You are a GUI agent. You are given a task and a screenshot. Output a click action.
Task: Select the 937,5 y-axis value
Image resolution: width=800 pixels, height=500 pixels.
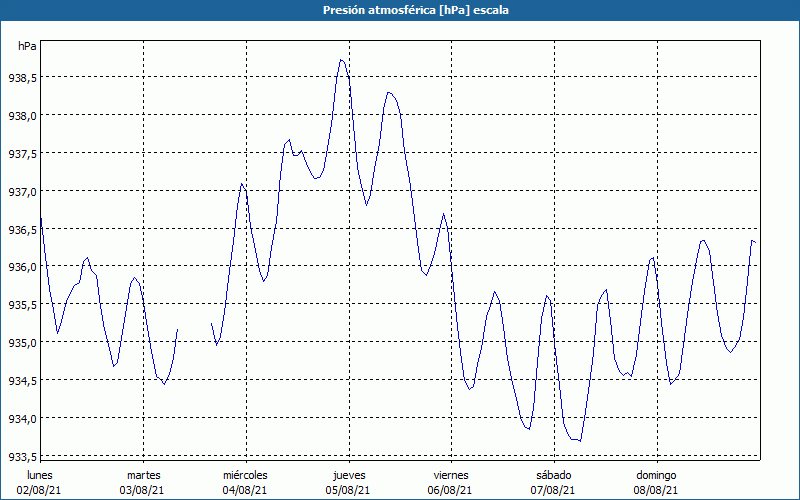22,153
